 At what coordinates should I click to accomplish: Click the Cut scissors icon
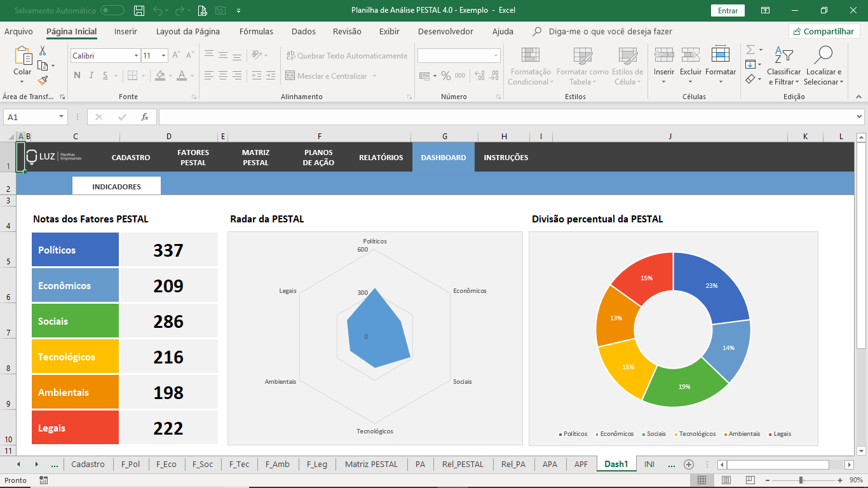43,51
